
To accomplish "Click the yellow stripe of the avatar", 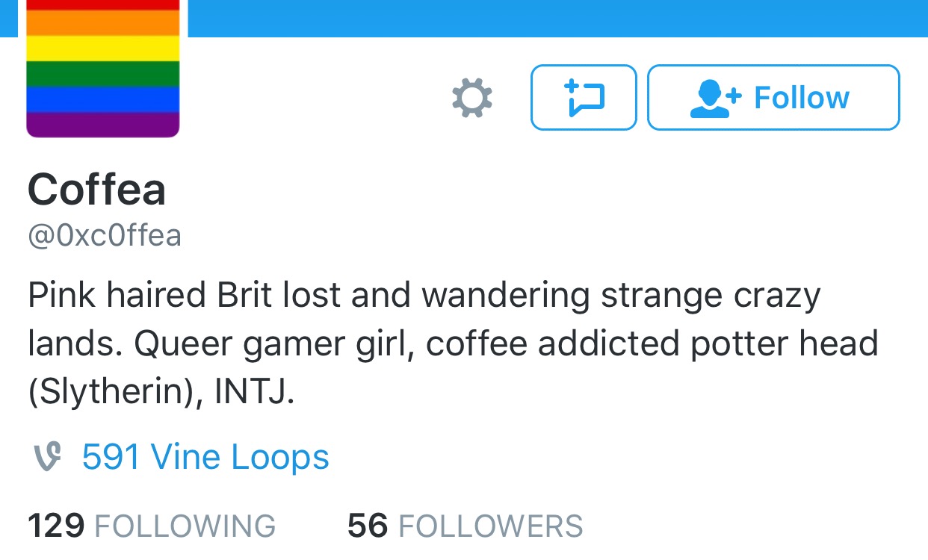I will [x=103, y=49].
